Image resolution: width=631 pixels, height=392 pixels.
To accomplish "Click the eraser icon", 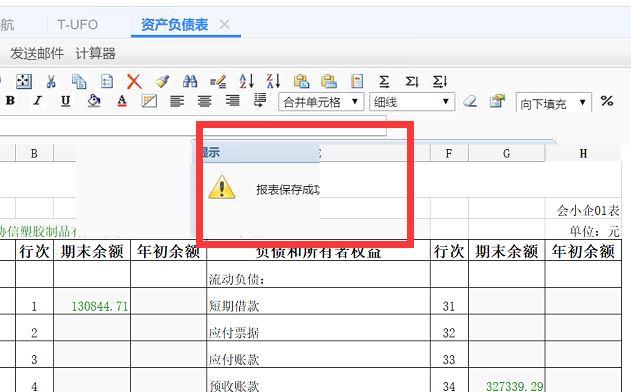I will tap(470, 101).
